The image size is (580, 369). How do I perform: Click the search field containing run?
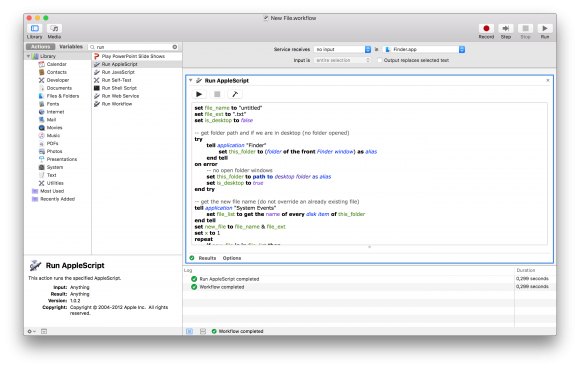tap(133, 47)
